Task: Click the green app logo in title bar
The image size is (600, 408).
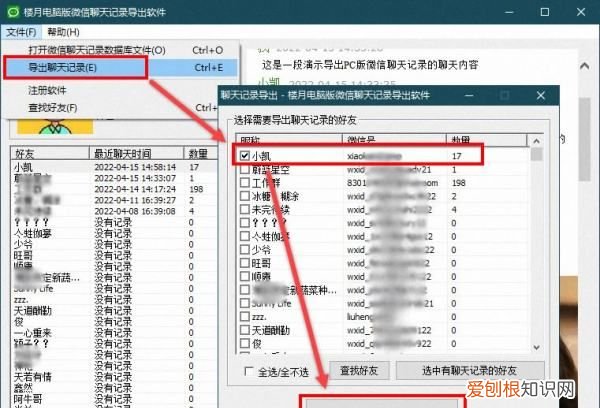Action: [13, 12]
